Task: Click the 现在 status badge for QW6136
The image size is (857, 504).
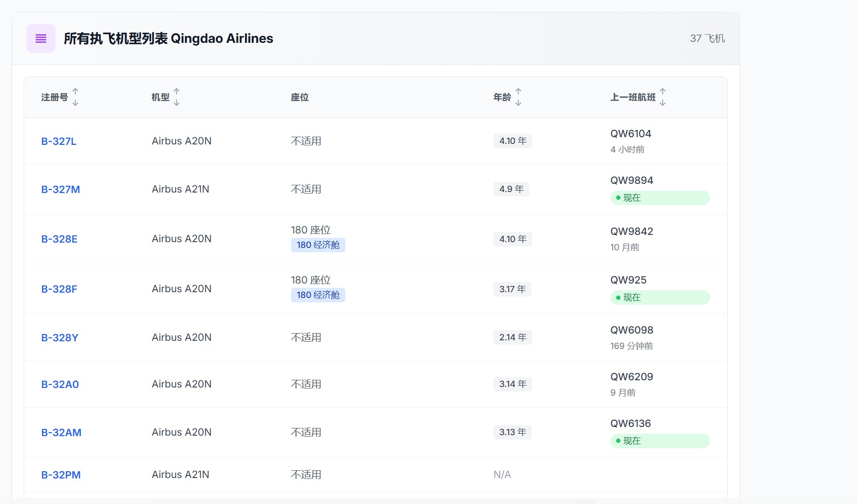Action: [x=659, y=441]
